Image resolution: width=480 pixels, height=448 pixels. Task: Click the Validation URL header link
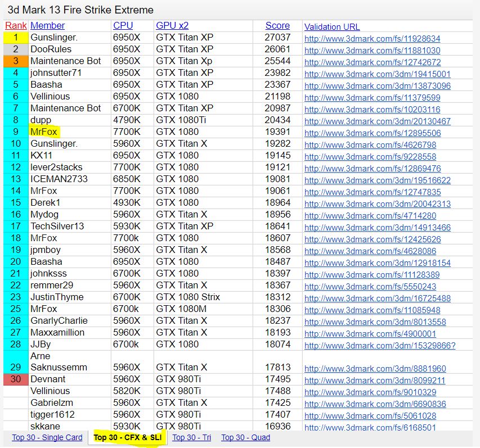pyautogui.click(x=332, y=27)
